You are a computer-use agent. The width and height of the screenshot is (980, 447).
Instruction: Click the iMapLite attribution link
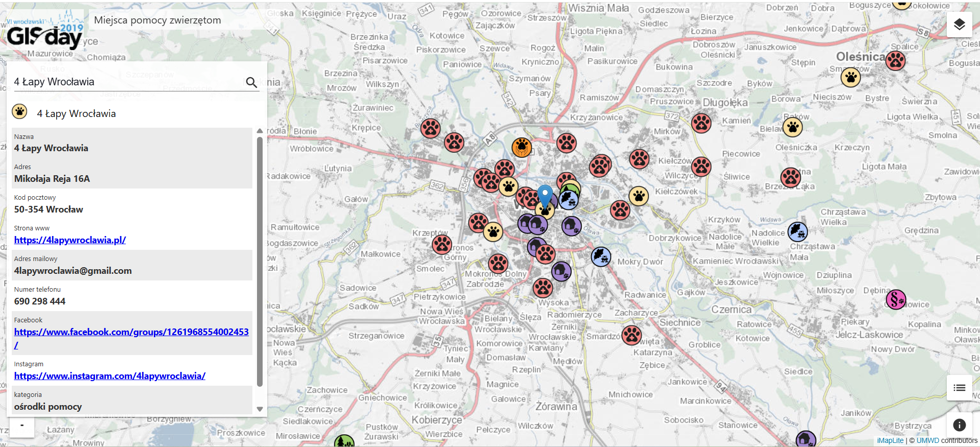tap(890, 440)
